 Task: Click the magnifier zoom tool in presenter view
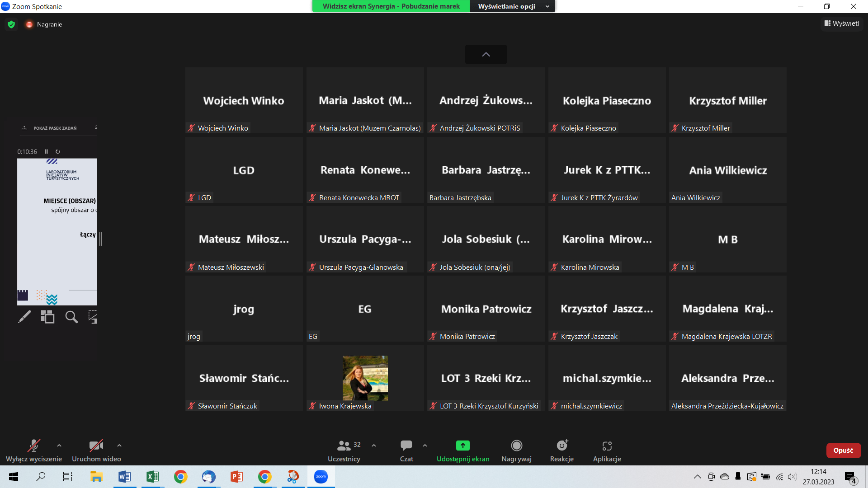click(71, 317)
